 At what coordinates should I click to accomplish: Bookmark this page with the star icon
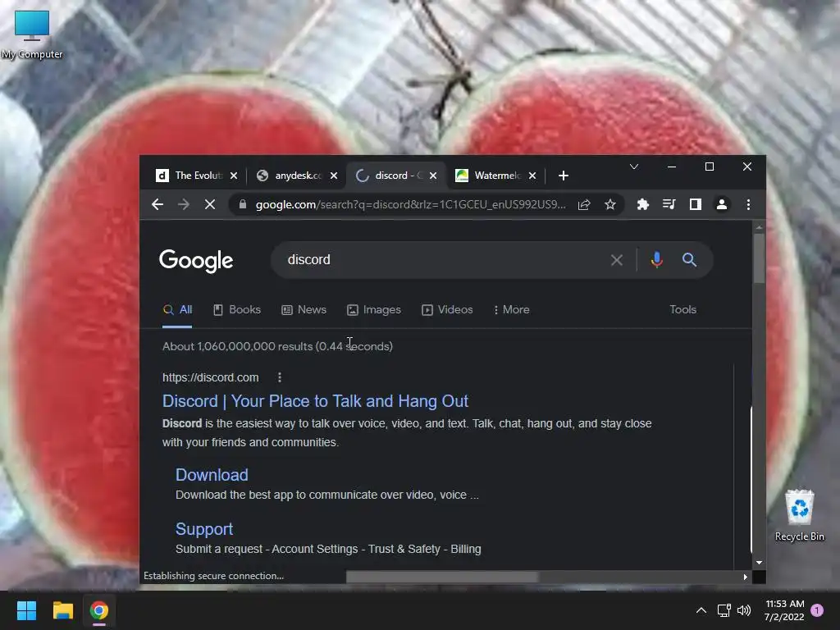(610, 204)
